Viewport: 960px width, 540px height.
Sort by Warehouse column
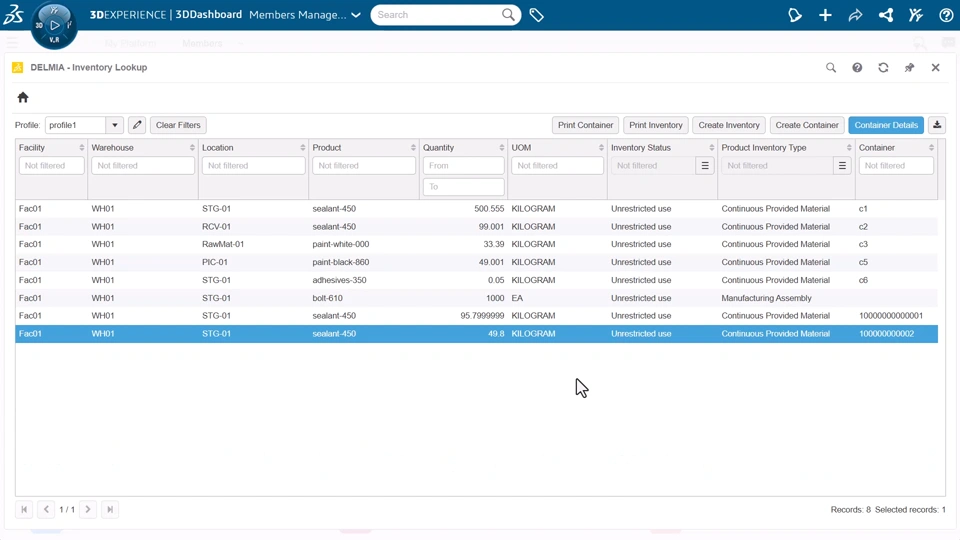point(192,148)
